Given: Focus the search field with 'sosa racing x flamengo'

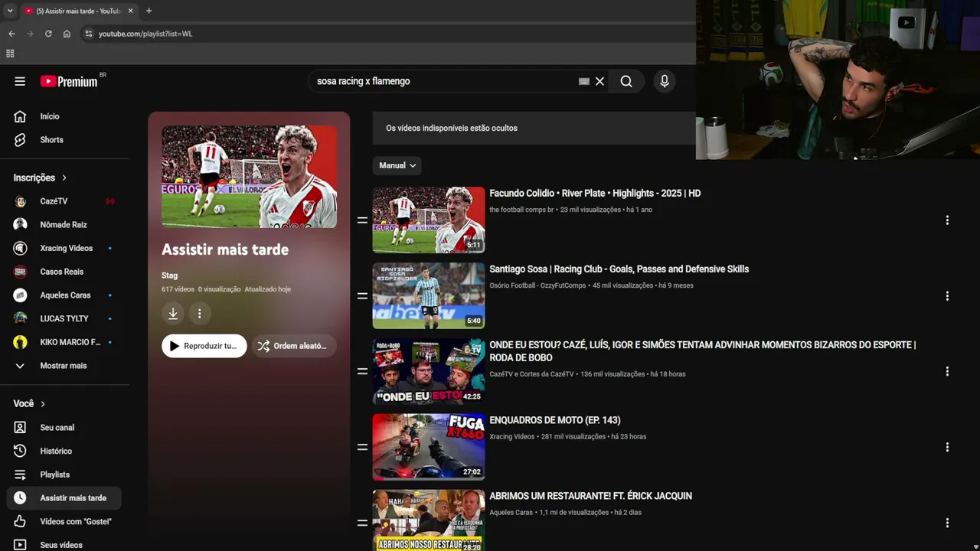Looking at the screenshot, I should (444, 81).
